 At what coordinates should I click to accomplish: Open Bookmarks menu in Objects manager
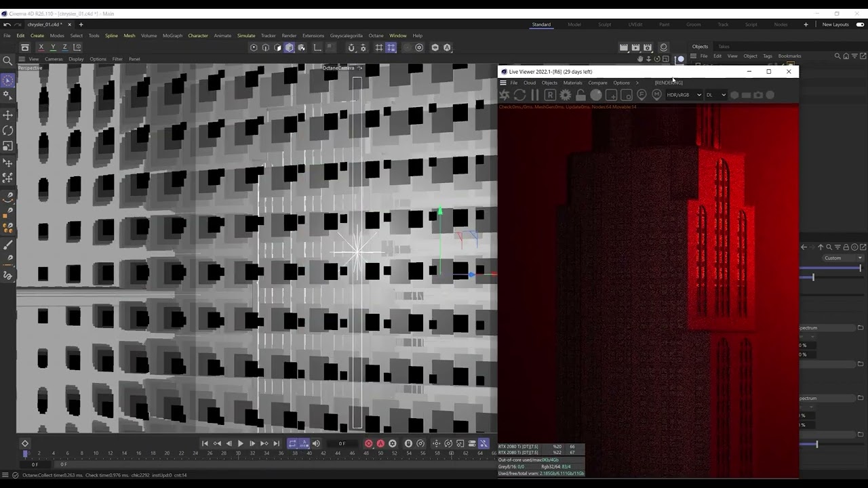789,56
